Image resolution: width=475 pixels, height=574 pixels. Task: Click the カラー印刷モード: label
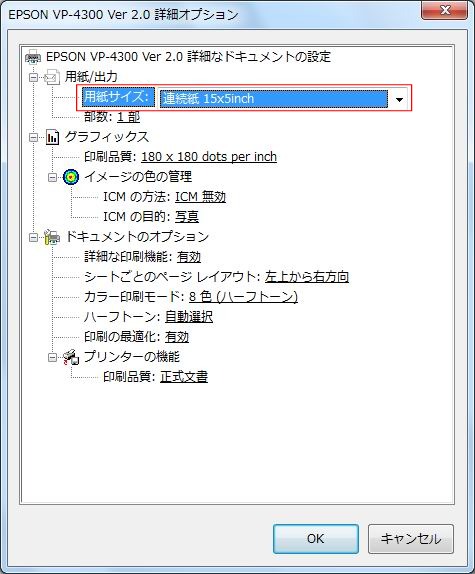click(134, 297)
